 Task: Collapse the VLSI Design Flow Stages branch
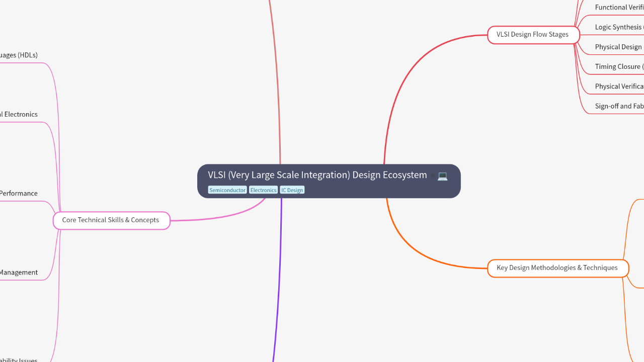532,34
